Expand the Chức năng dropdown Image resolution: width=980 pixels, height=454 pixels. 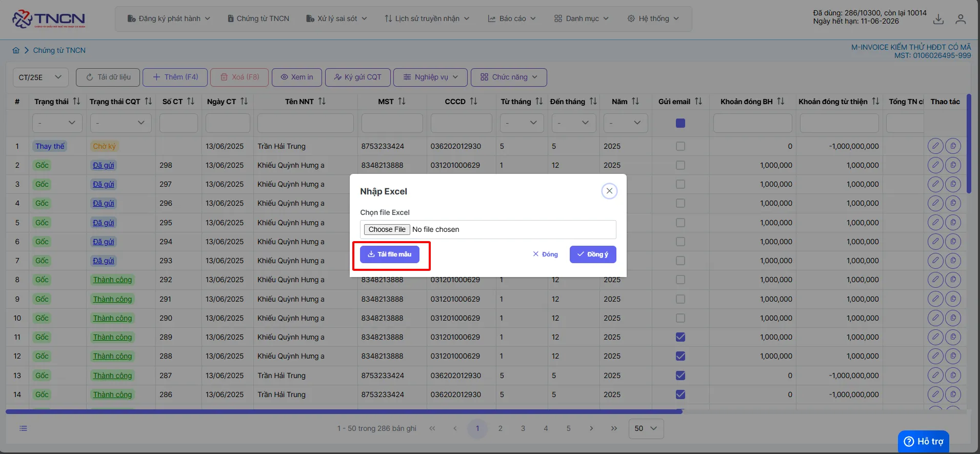point(509,77)
